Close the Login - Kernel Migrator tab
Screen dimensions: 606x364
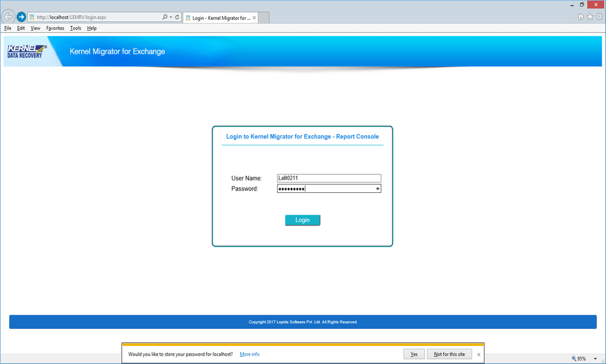coord(254,18)
